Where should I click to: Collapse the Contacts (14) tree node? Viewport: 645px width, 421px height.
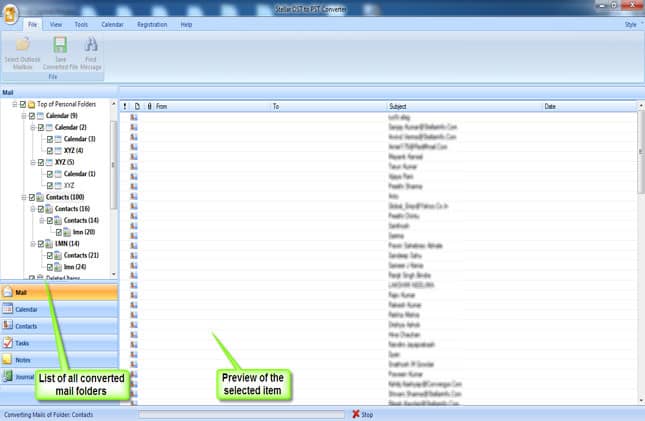[x=42, y=221]
